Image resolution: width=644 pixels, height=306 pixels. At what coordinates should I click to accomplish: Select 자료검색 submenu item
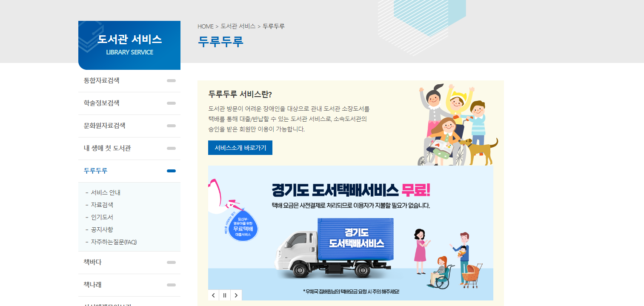coord(102,205)
